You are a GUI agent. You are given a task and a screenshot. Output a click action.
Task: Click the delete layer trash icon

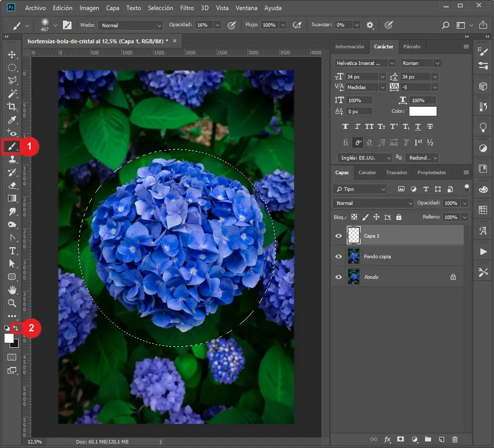[455, 439]
